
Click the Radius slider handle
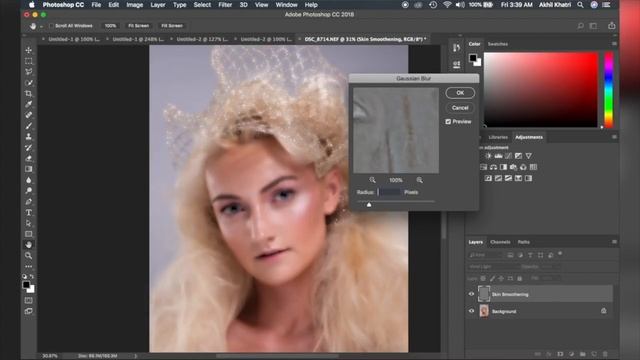(x=369, y=204)
